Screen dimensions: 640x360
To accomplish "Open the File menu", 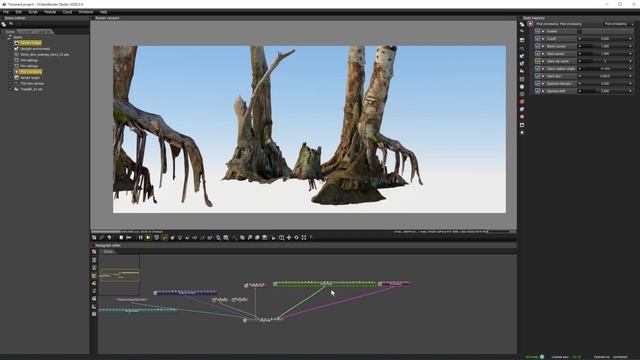I will (6, 12).
